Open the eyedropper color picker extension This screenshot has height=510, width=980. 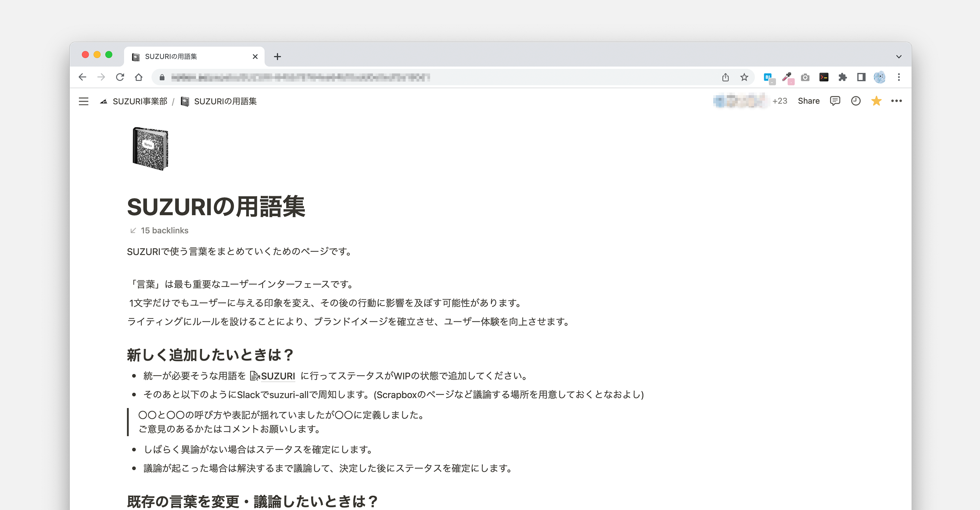coord(787,78)
